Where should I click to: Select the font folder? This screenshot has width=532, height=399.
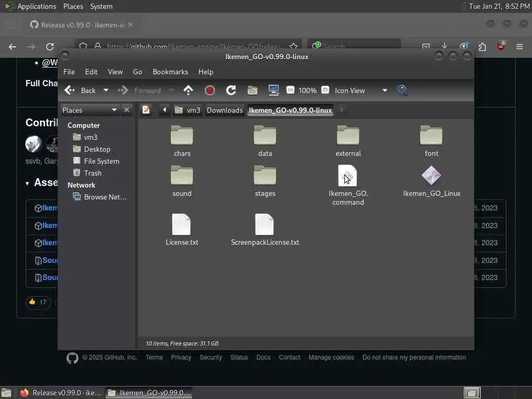click(431, 141)
